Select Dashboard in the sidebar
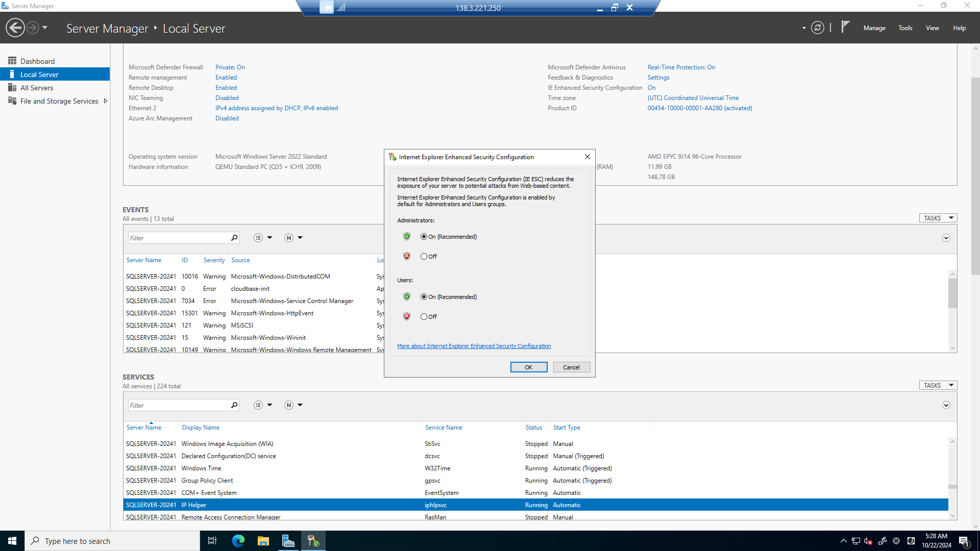 tap(37, 61)
